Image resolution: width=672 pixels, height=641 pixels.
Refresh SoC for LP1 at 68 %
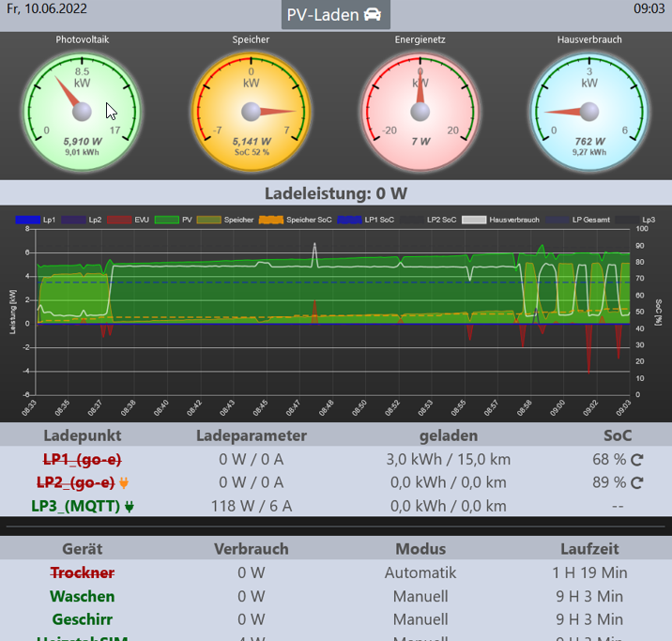pos(636,460)
